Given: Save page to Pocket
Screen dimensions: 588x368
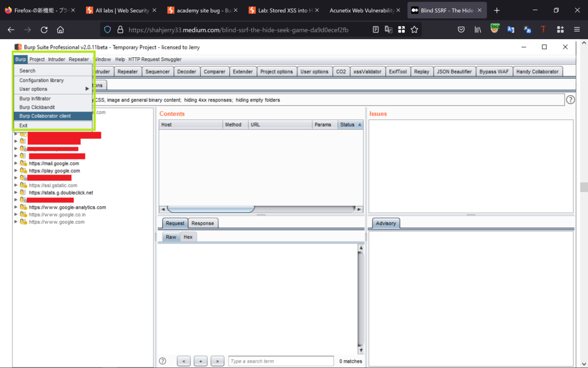Looking at the screenshot, I should click(461, 30).
